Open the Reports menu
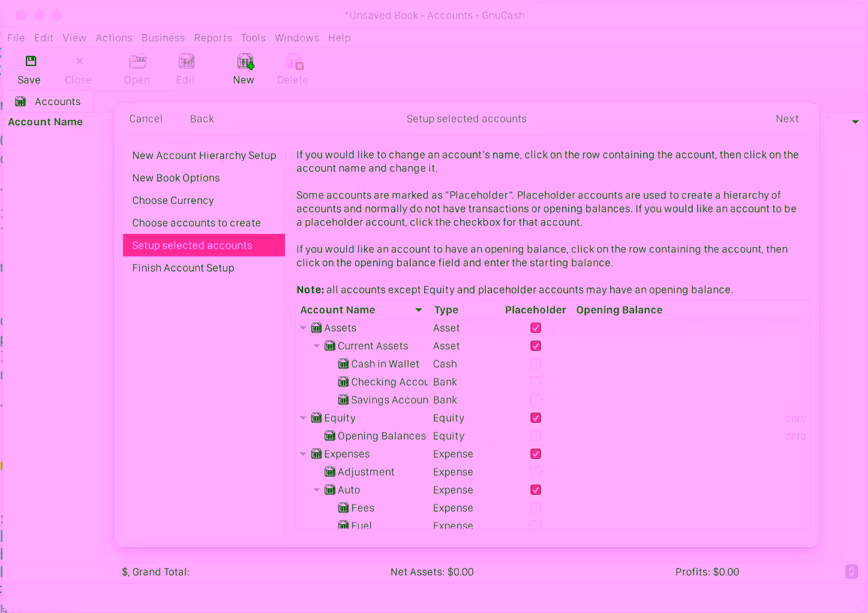Image resolution: width=868 pixels, height=613 pixels. (212, 38)
